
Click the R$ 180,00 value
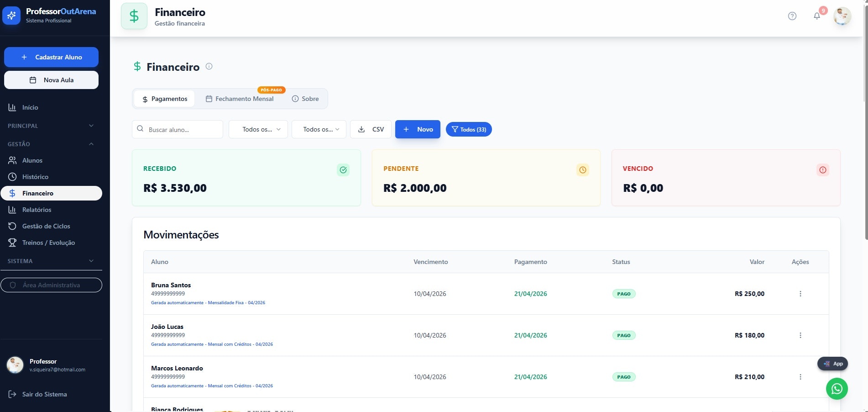click(750, 335)
